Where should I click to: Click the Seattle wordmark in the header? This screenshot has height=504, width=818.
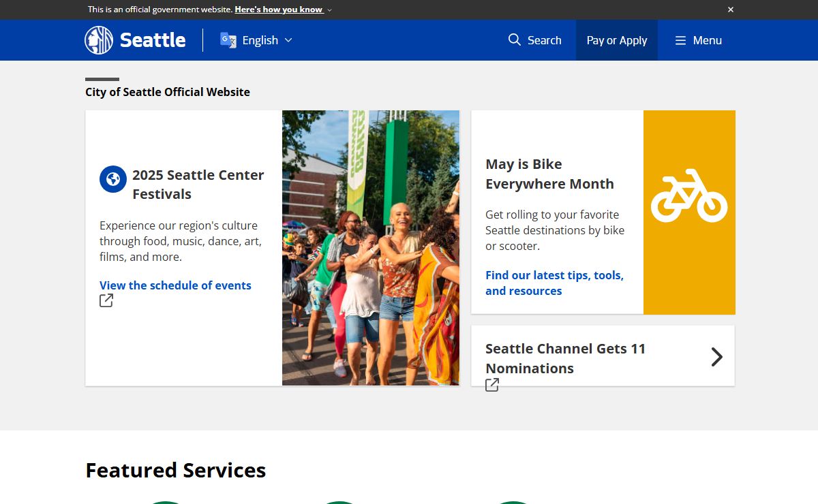pyautogui.click(x=153, y=40)
